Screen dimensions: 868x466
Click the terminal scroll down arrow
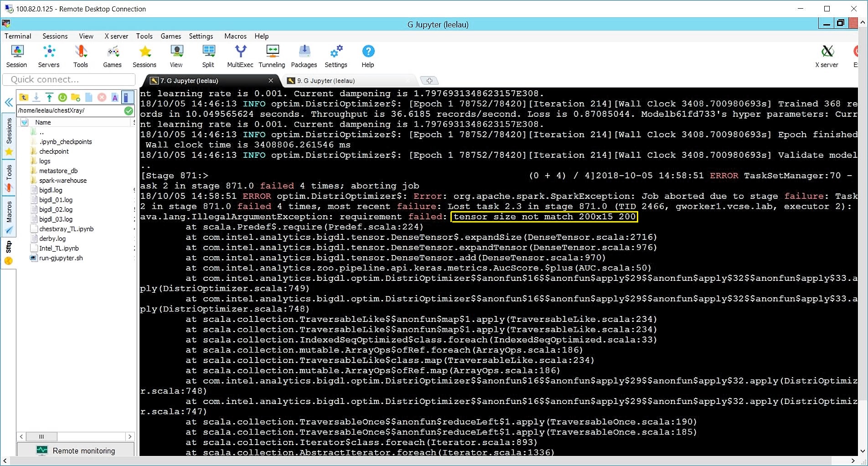point(863,451)
